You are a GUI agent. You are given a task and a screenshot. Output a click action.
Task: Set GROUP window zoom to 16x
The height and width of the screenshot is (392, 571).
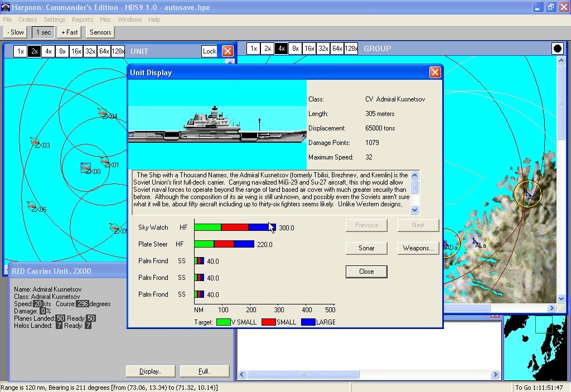point(309,49)
